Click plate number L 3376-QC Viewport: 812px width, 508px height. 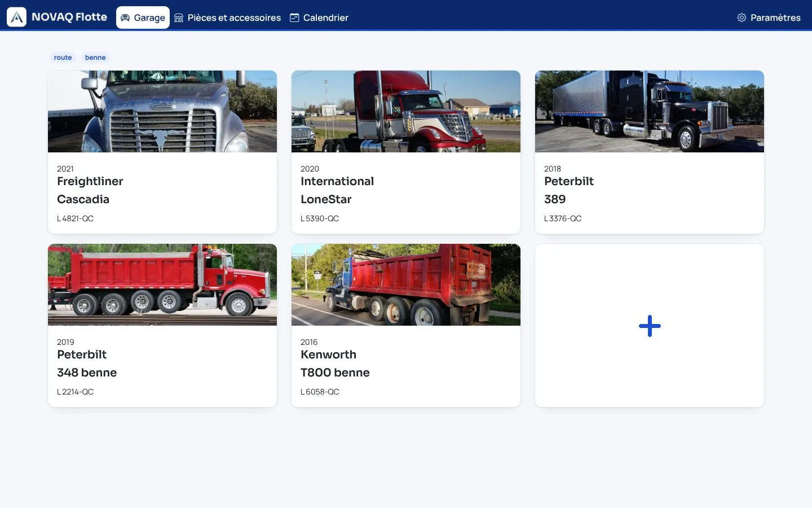tap(563, 218)
